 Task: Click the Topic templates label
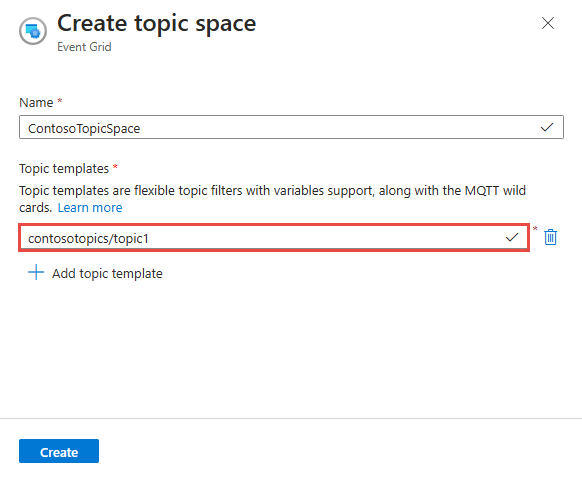coord(64,169)
